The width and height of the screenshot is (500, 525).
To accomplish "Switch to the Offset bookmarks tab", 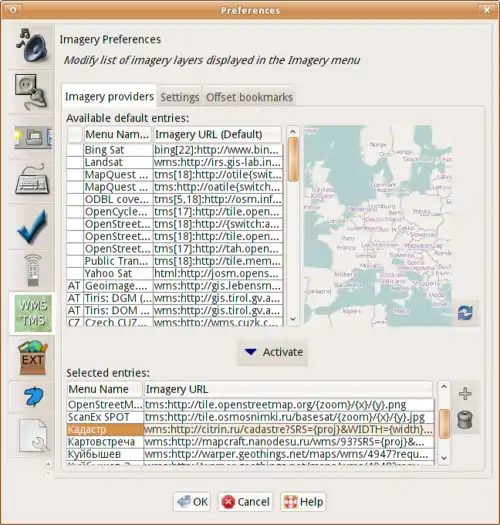I will [x=249, y=97].
